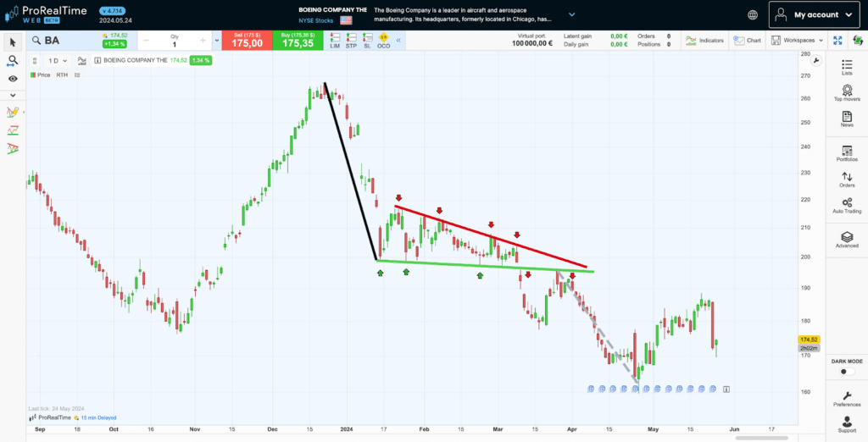
Task: Click the globe language icon
Action: pyautogui.click(x=753, y=15)
